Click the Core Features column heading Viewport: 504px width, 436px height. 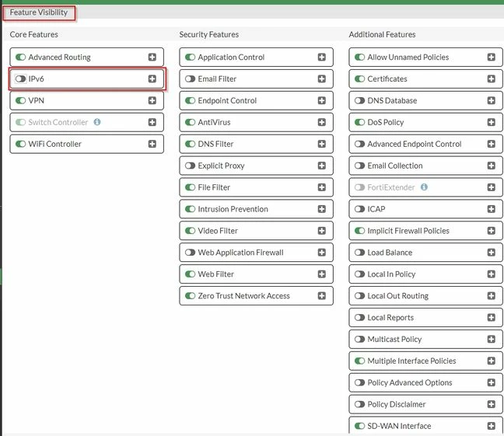(x=33, y=34)
